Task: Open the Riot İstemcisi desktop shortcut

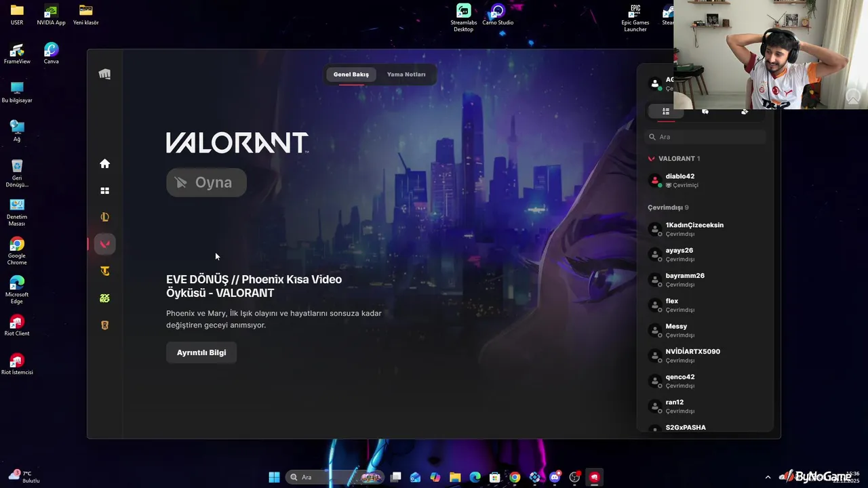Action: click(17, 364)
